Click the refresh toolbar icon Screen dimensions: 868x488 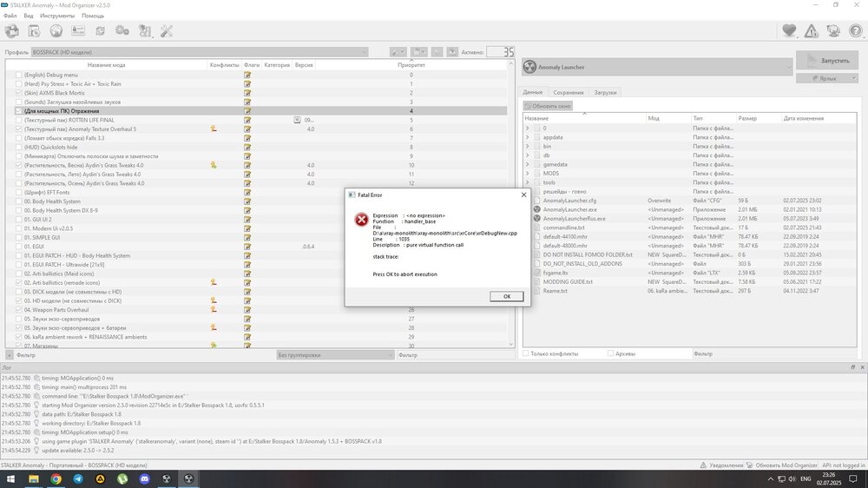100,31
